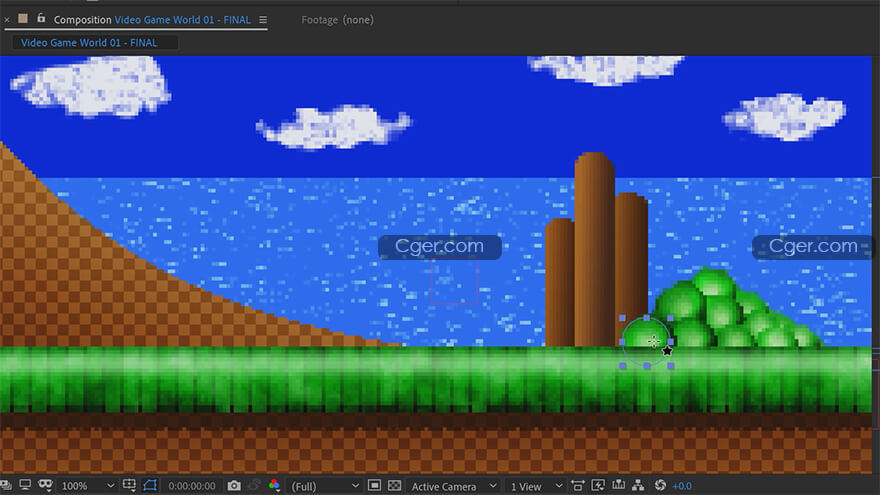Viewport: 880px width, 495px height.
Task: Click the Fast Previews lightning icon
Action: (x=598, y=485)
